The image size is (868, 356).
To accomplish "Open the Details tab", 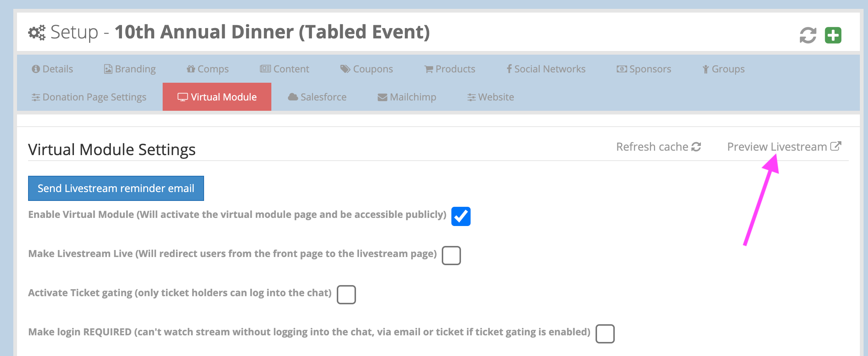I will 52,69.
